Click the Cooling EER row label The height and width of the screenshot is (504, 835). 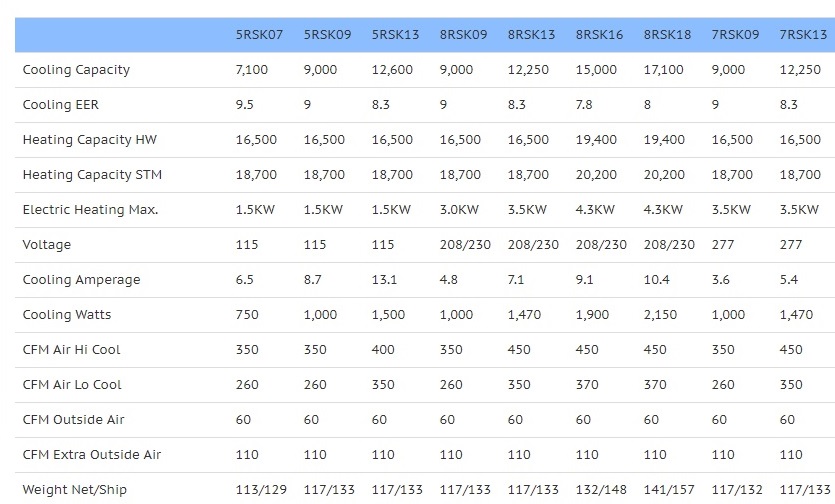(x=61, y=104)
